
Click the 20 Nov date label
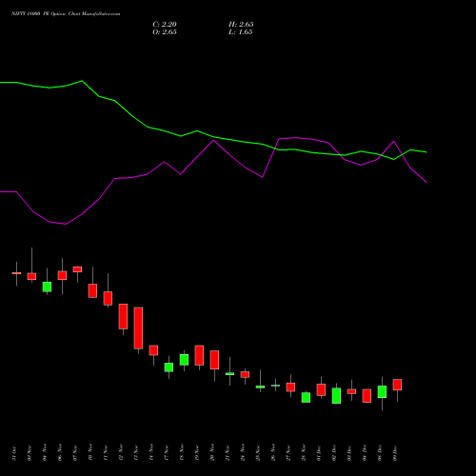coord(212,452)
